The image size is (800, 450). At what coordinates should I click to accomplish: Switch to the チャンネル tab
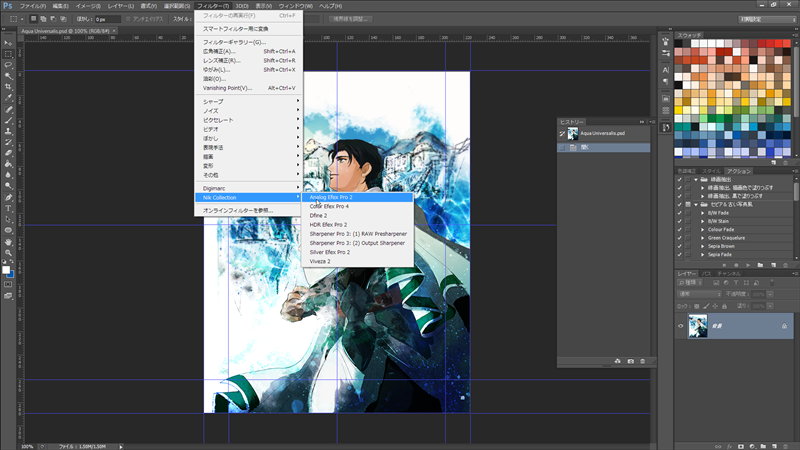[729, 274]
